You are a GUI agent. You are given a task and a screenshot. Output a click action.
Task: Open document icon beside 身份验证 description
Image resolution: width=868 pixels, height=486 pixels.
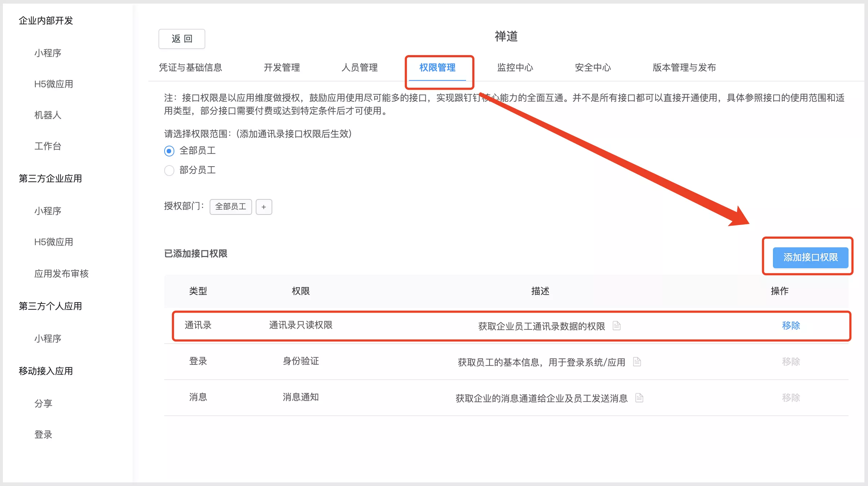[637, 362]
